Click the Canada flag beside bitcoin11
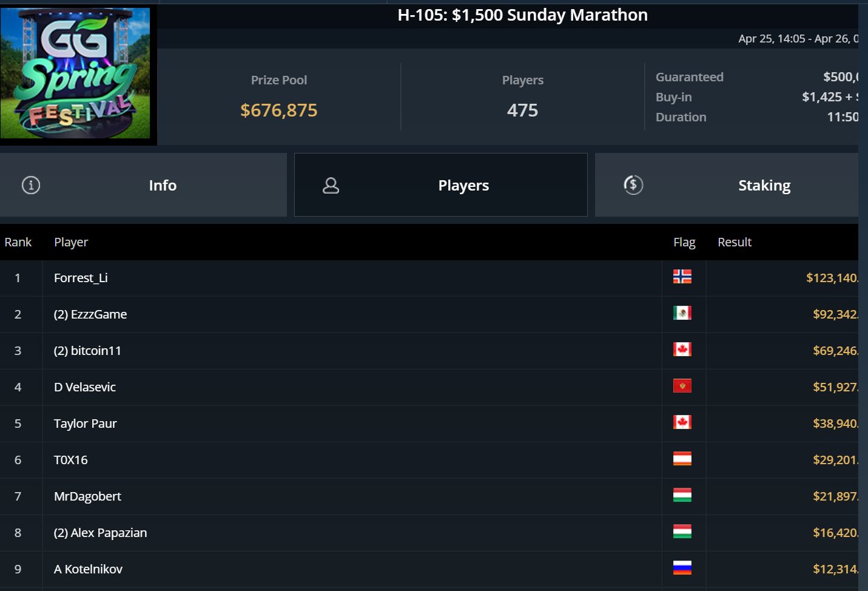 [682, 350]
